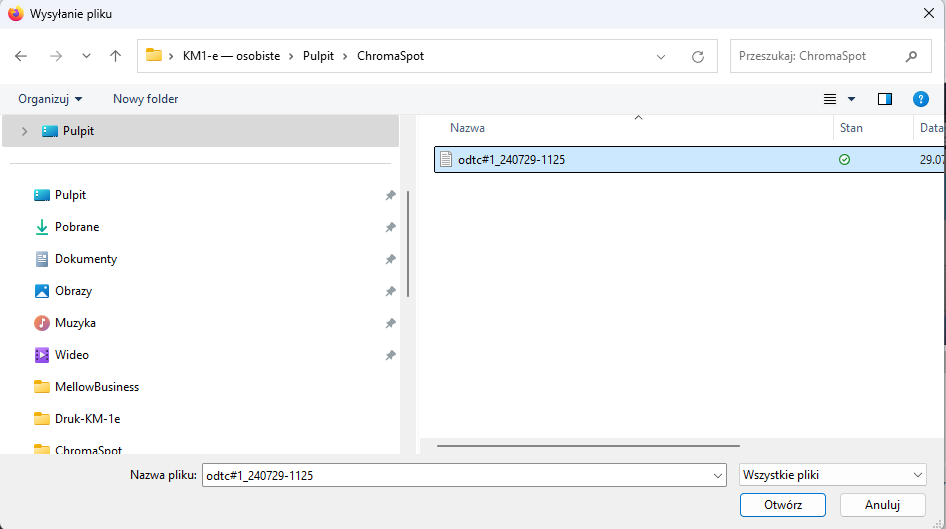Open the Dokumenty folder
The image size is (946, 529).
pyautogui.click(x=86, y=259)
